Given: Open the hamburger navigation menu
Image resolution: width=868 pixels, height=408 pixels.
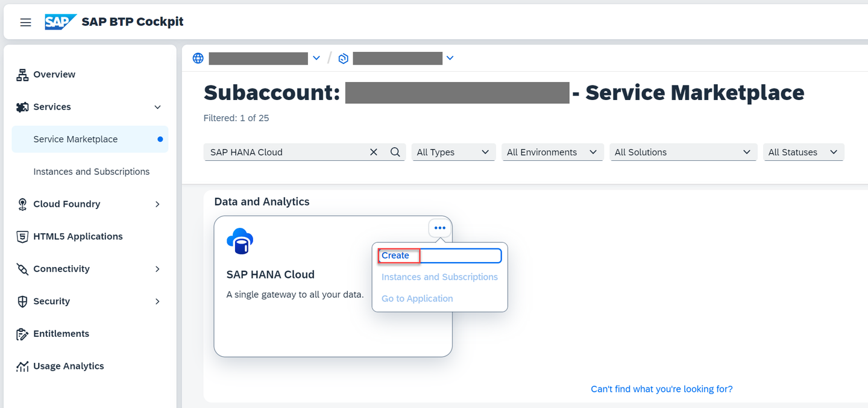Looking at the screenshot, I should coord(25,22).
